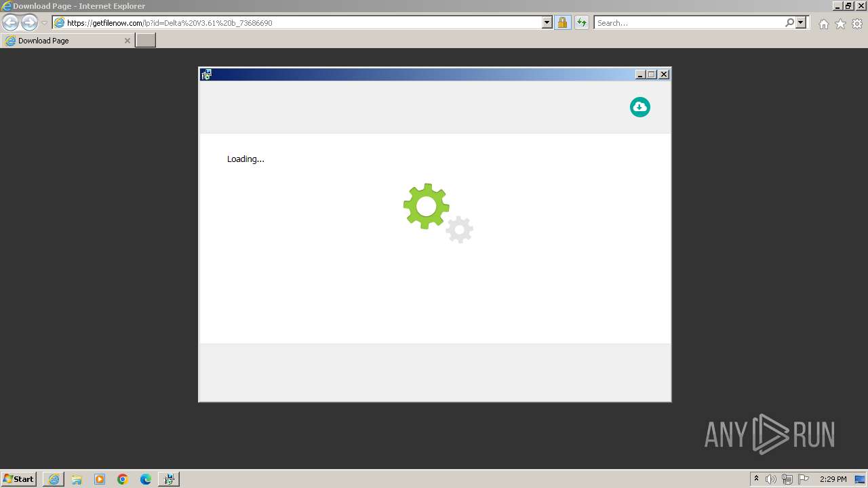This screenshot has height=488, width=868.
Task: Open File Explorer folder in taskbar
Action: point(77,479)
